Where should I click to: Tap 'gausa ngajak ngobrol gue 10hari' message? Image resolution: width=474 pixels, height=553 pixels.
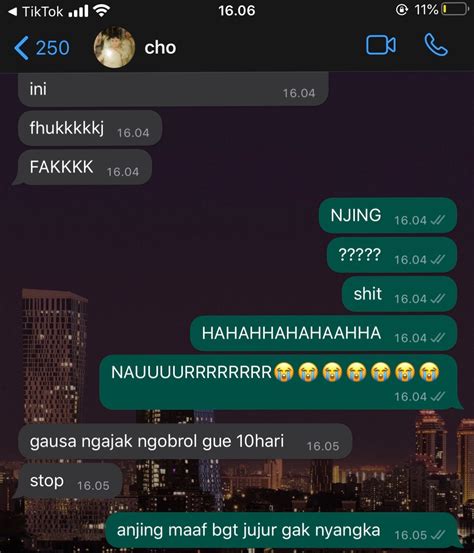coord(185,441)
